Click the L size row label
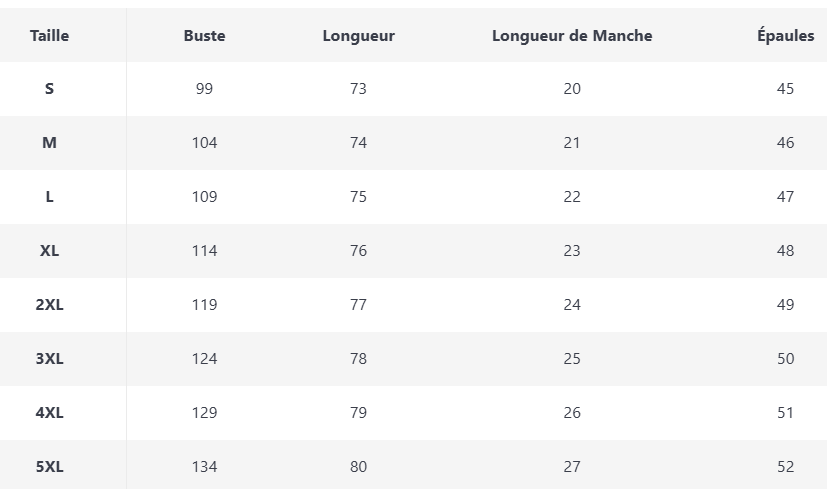The height and width of the screenshot is (489, 827). (x=49, y=197)
